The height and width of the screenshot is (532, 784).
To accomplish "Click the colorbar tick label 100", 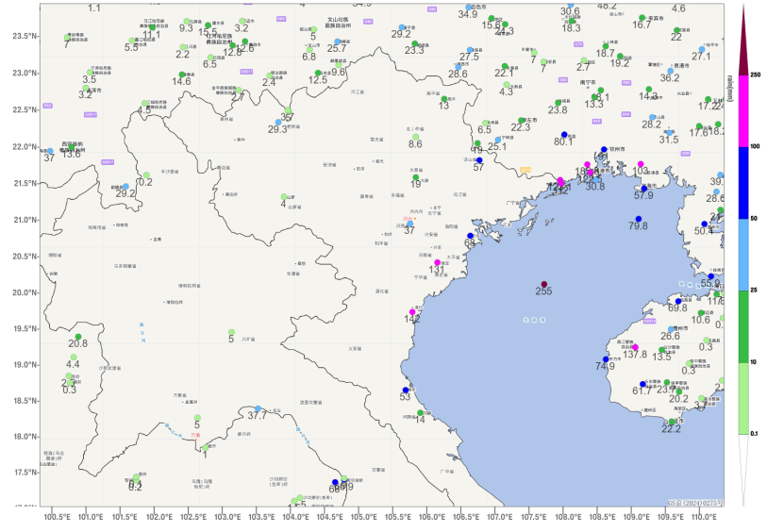I will (x=756, y=146).
